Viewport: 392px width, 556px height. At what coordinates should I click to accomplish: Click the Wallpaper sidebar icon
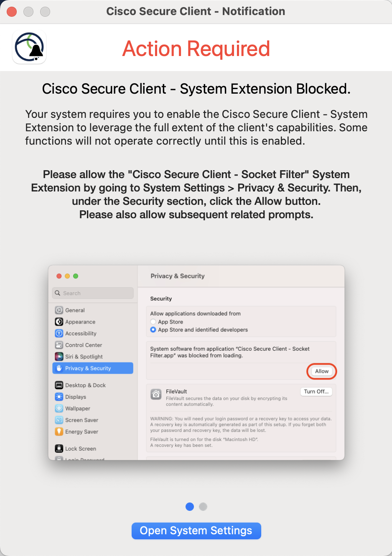[x=59, y=408]
